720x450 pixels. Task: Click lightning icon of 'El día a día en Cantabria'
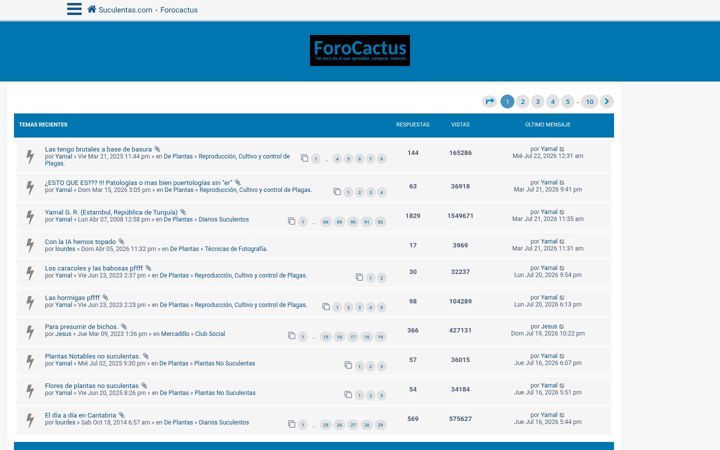coord(30,420)
